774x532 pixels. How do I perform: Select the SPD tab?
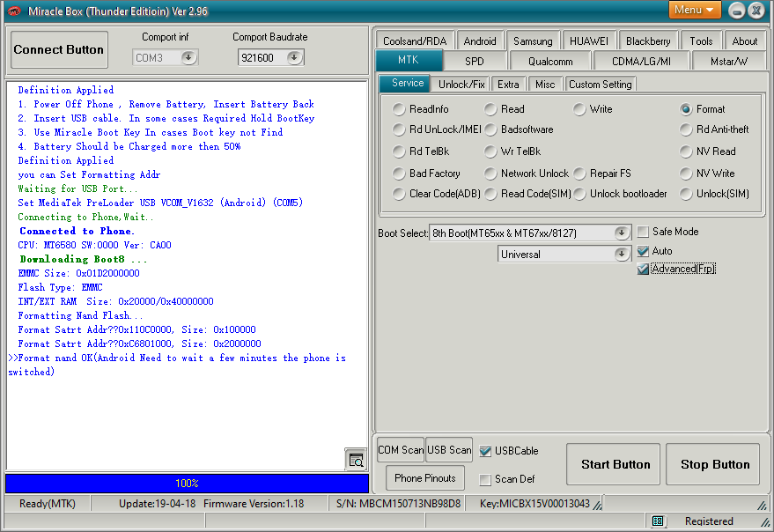(x=475, y=62)
